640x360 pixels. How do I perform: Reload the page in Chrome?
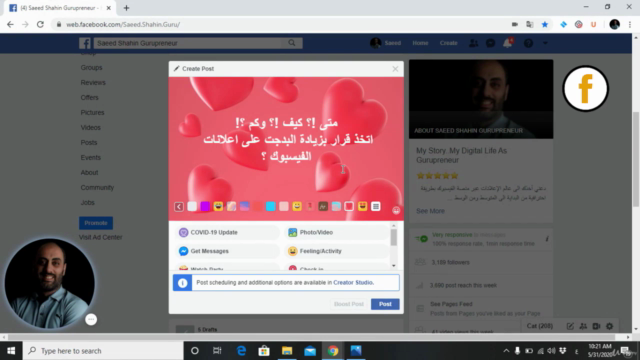pos(40,24)
